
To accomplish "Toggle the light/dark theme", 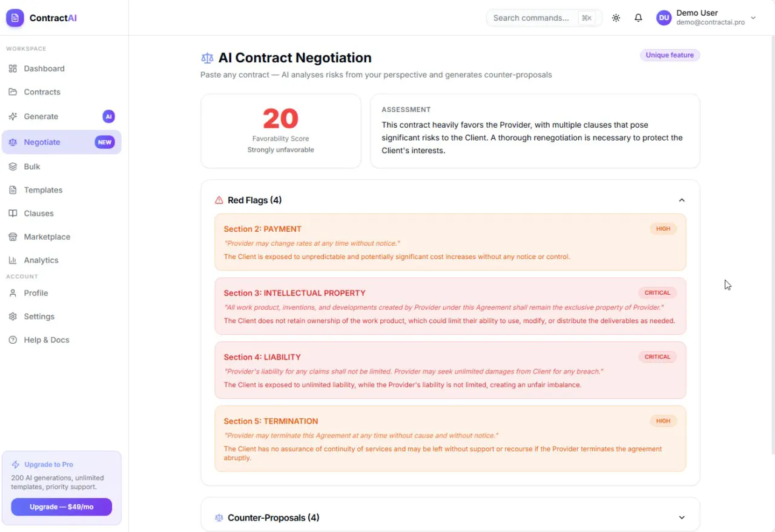I will point(616,18).
